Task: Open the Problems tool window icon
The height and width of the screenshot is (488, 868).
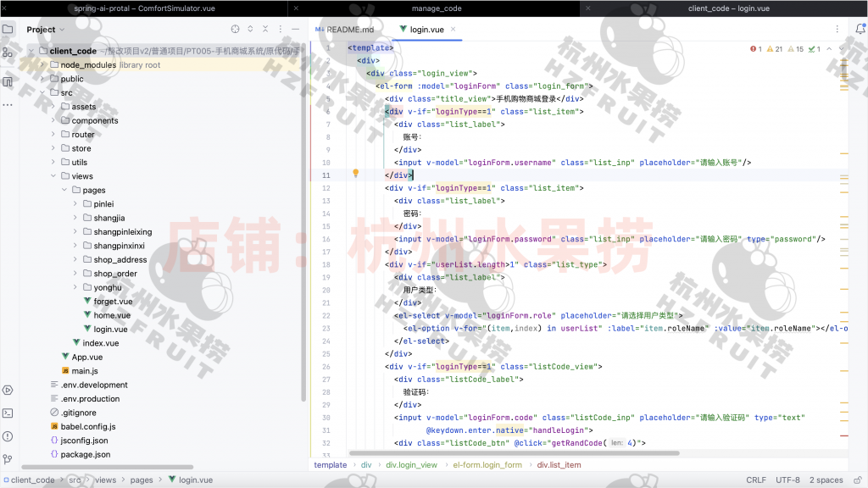Action: [8, 435]
